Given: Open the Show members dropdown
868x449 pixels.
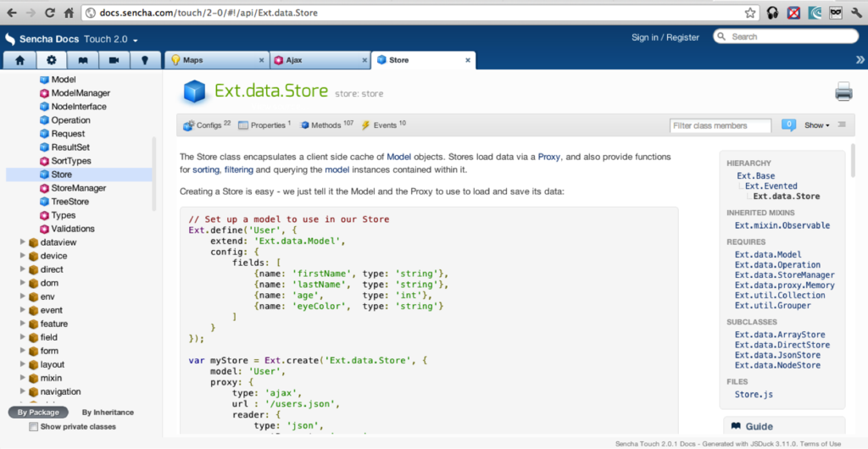Looking at the screenshot, I should pyautogui.click(x=817, y=125).
